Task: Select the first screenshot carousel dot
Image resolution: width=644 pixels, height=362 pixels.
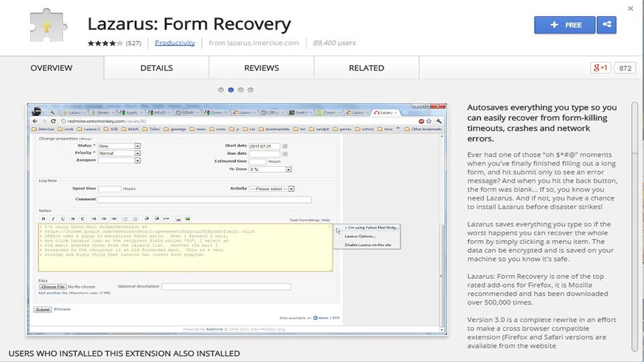Action: point(221,90)
